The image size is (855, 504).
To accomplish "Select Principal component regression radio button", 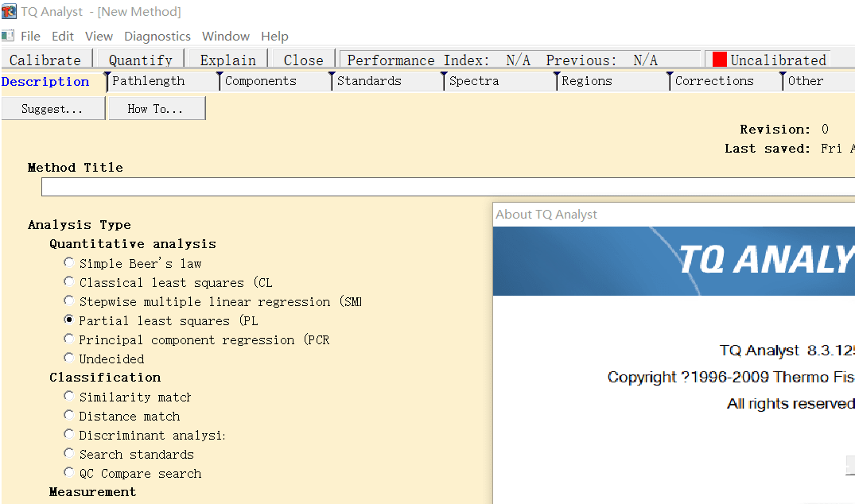I will click(x=68, y=339).
